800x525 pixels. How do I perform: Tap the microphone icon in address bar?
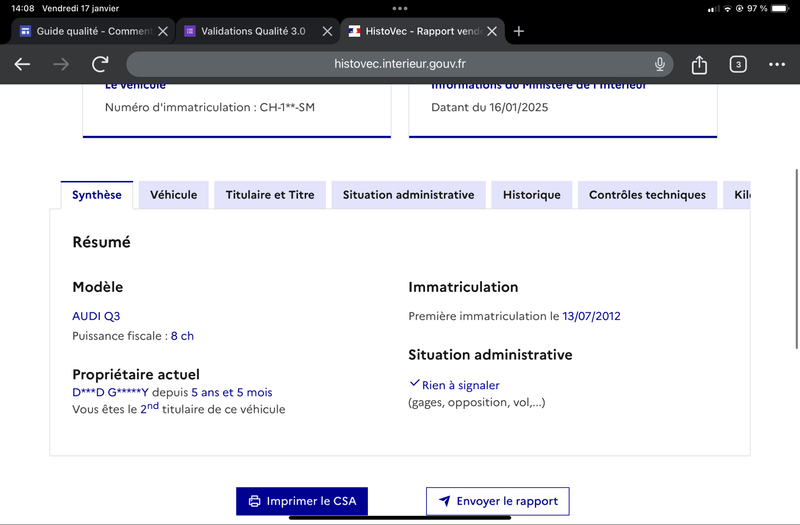pos(660,64)
